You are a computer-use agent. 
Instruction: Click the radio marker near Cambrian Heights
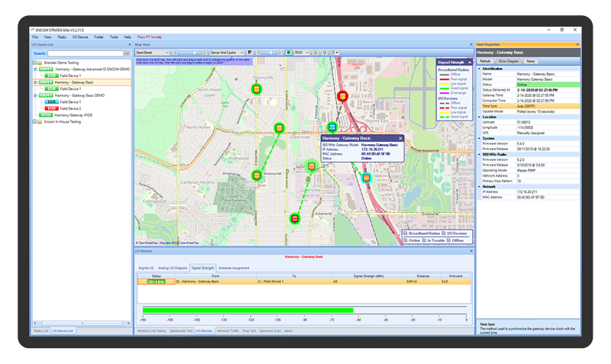click(x=257, y=176)
